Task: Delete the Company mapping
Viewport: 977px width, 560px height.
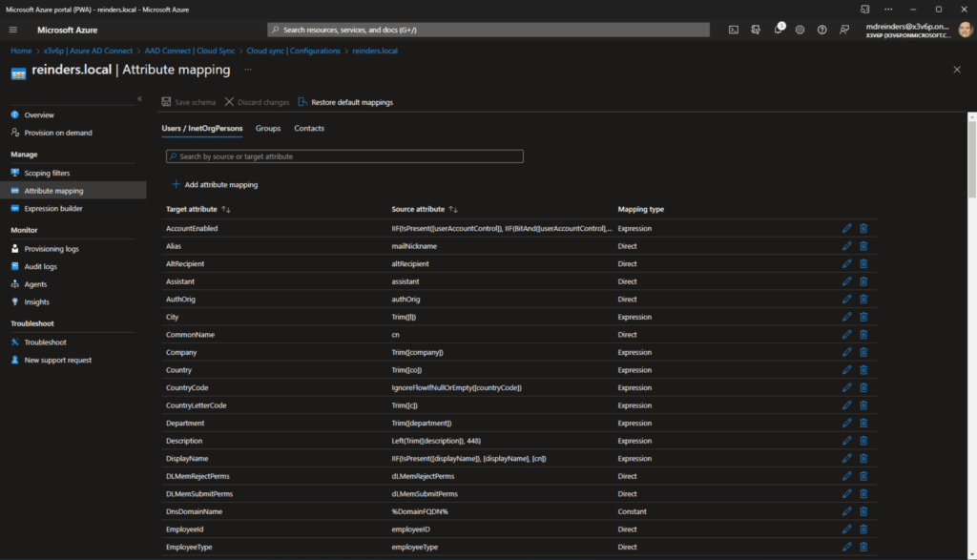Action: [863, 352]
